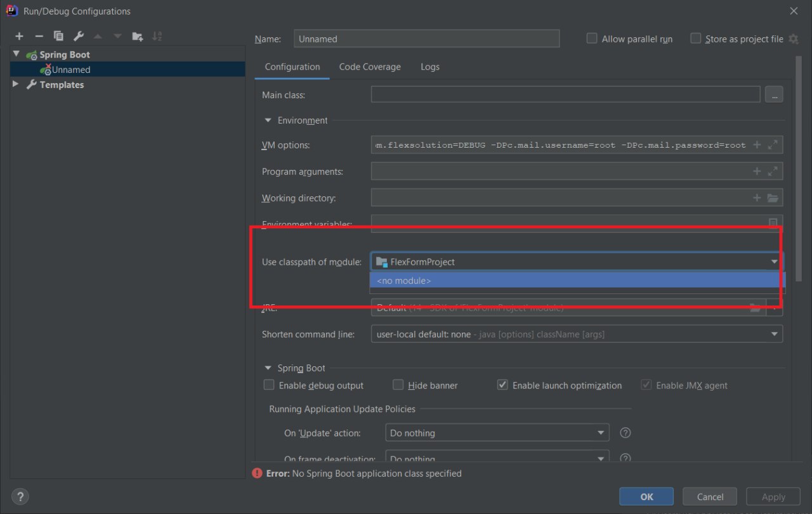This screenshot has width=812, height=514.
Task: Toggle Enable JMX agent checkbox
Action: point(646,385)
